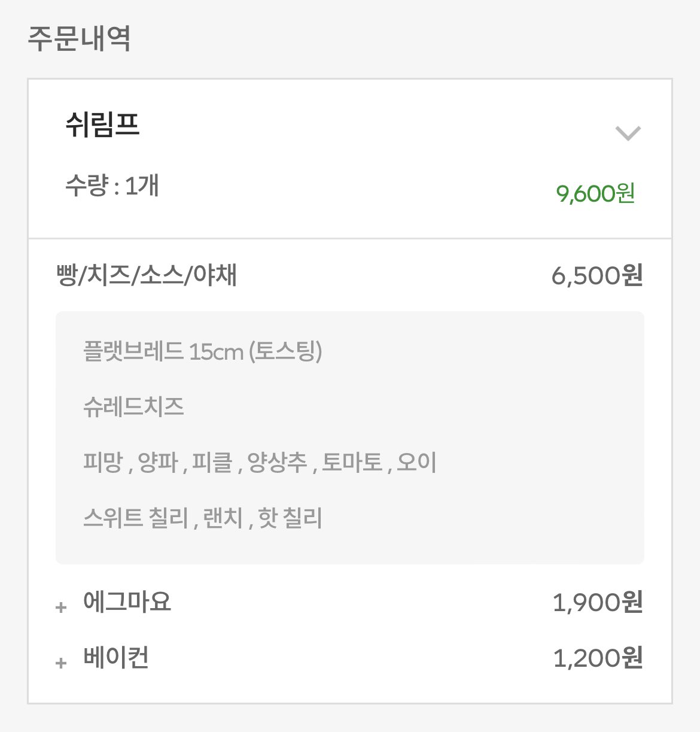
Task: Click 피망 in the vegetable list
Action: click(103, 463)
